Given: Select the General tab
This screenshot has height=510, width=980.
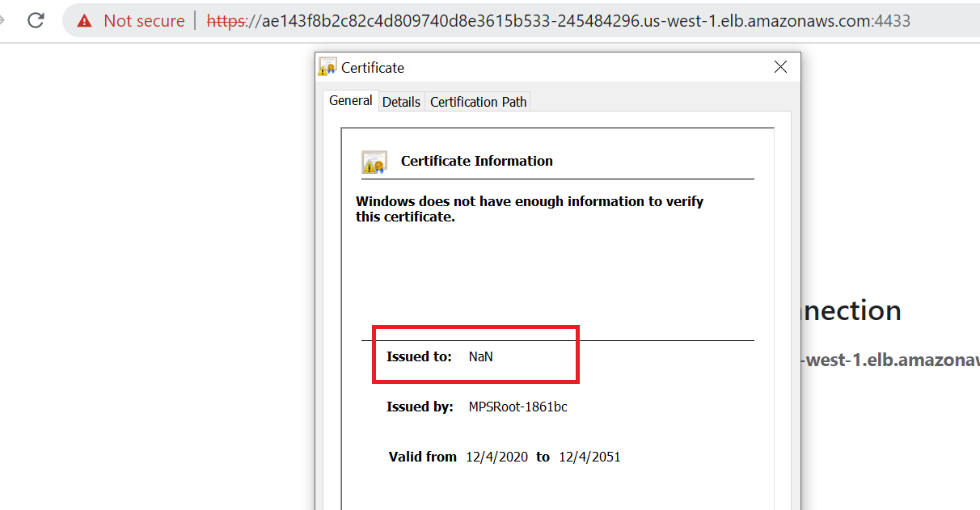Looking at the screenshot, I should pos(350,100).
